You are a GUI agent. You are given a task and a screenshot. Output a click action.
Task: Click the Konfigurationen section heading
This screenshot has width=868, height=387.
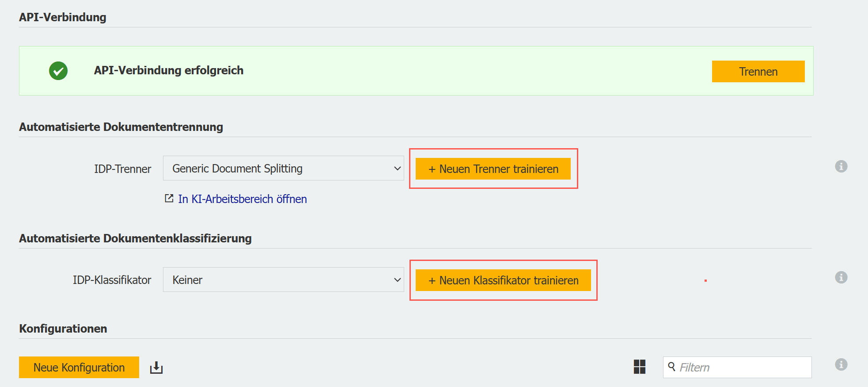coord(63,329)
